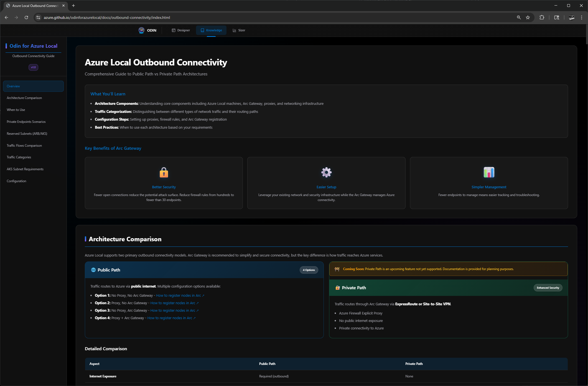The image size is (588, 386).
Task: Bookmark page with the star icon
Action: tap(528, 17)
